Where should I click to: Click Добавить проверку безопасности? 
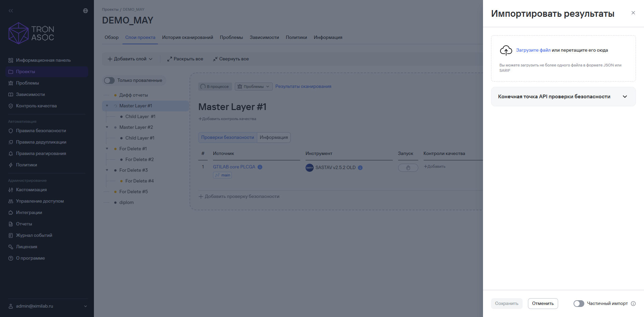pos(239,197)
